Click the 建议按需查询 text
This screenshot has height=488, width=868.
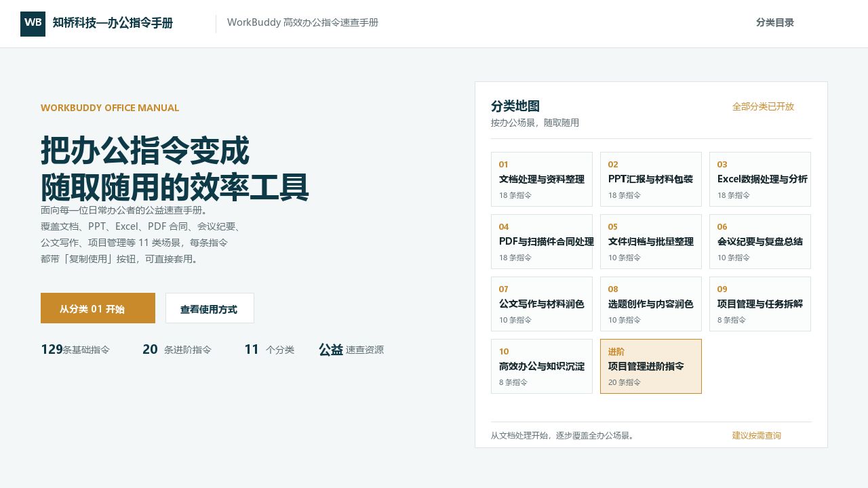[x=757, y=435]
